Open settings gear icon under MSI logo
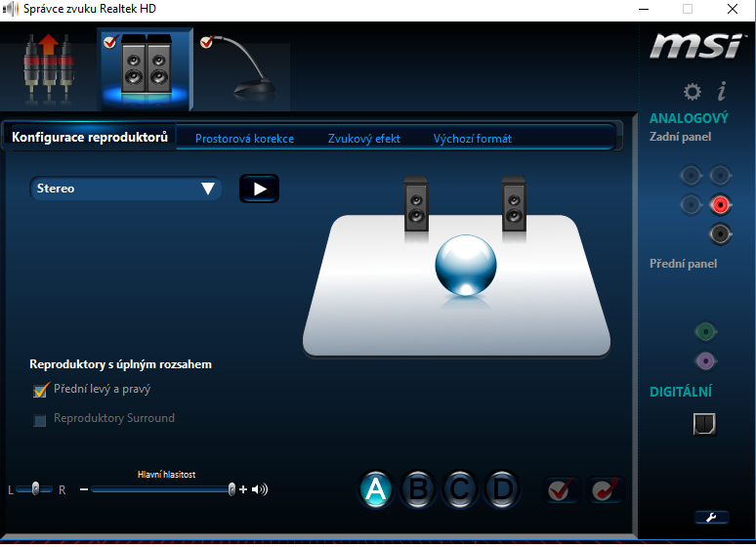This screenshot has width=756, height=547. point(693,91)
